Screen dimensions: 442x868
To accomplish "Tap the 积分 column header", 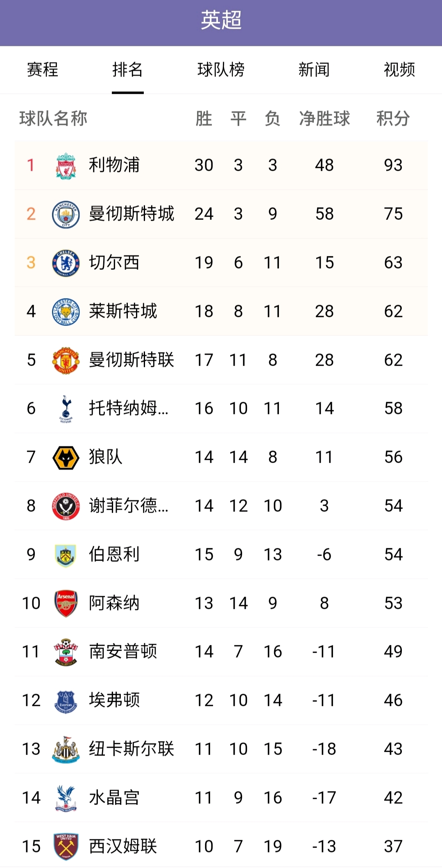I will [x=393, y=119].
